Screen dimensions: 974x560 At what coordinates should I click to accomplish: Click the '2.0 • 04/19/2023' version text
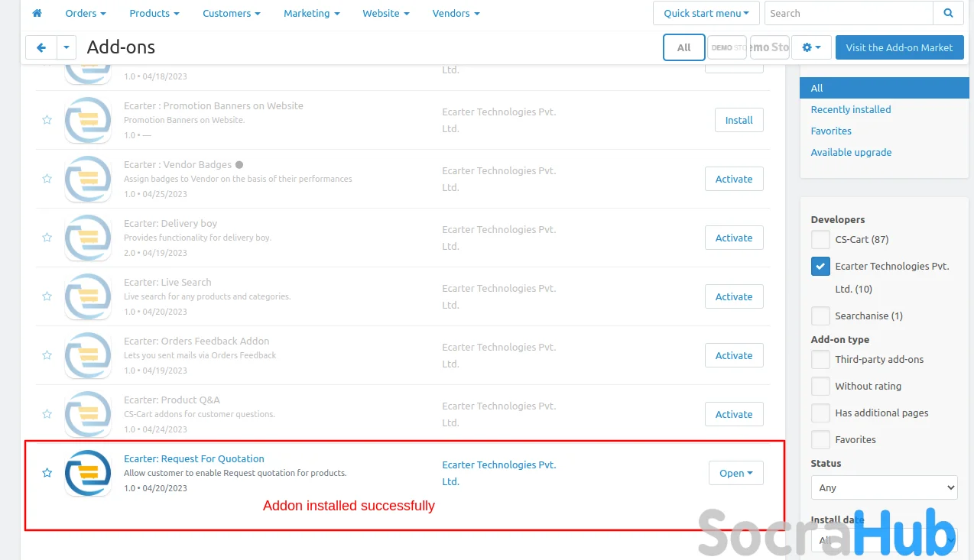[155, 253]
